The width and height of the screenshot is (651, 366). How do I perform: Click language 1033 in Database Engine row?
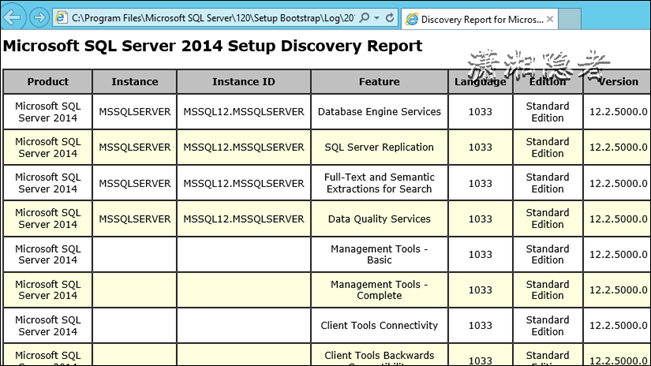tap(480, 112)
